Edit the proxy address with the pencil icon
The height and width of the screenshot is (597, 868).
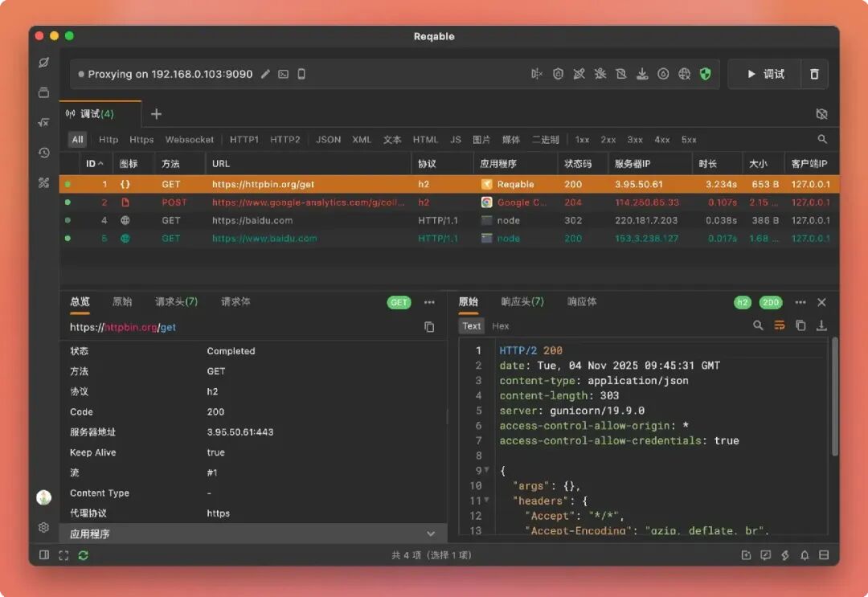point(266,74)
